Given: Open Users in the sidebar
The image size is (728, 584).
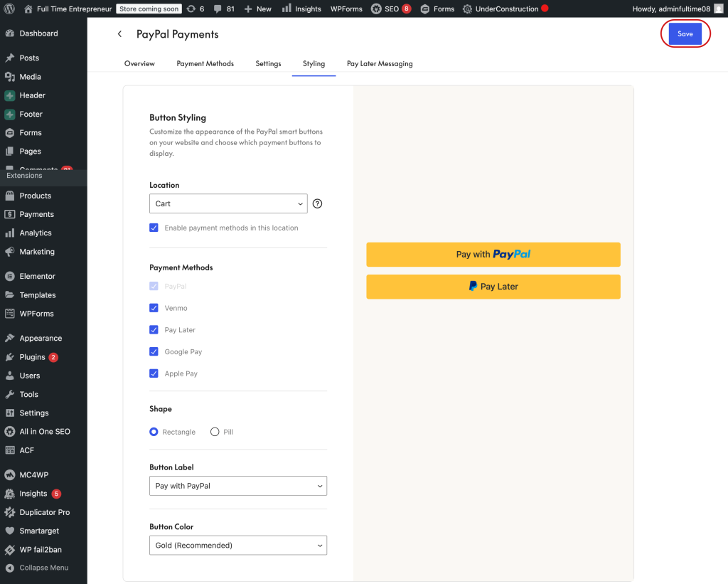Looking at the screenshot, I should (30, 376).
